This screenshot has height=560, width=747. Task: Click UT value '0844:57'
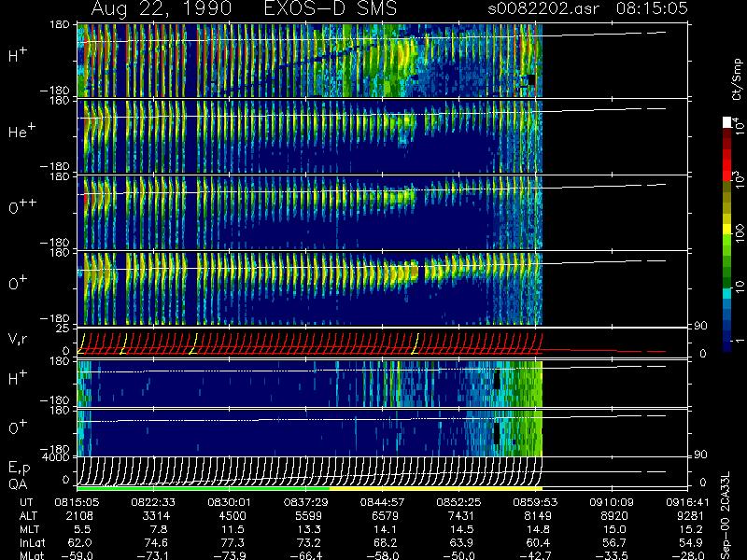[x=383, y=502]
